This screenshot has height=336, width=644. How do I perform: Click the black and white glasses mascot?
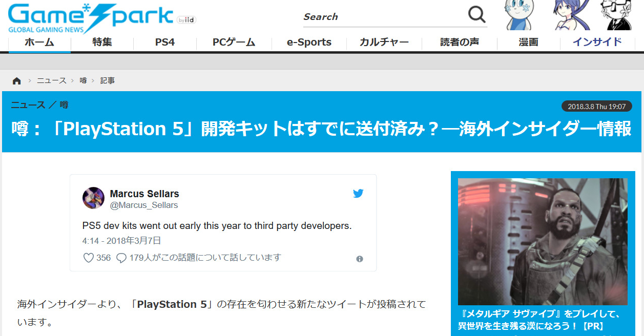618,14
